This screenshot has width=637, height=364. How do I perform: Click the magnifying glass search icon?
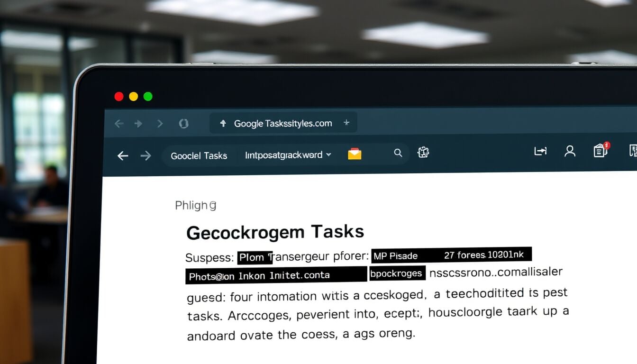pyautogui.click(x=398, y=153)
